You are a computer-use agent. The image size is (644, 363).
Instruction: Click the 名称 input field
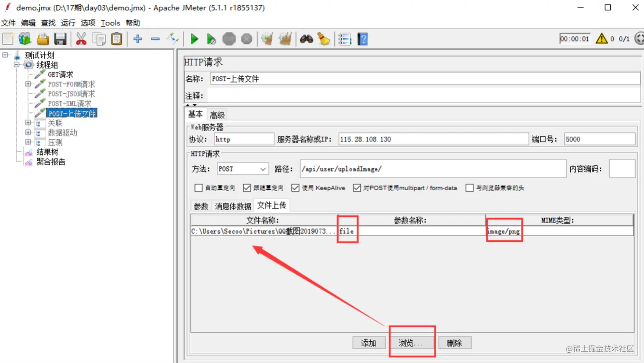[425, 79]
